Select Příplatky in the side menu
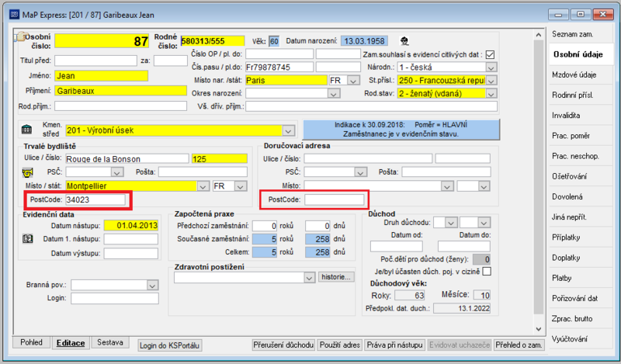This screenshot has height=364, width=621. click(581, 237)
